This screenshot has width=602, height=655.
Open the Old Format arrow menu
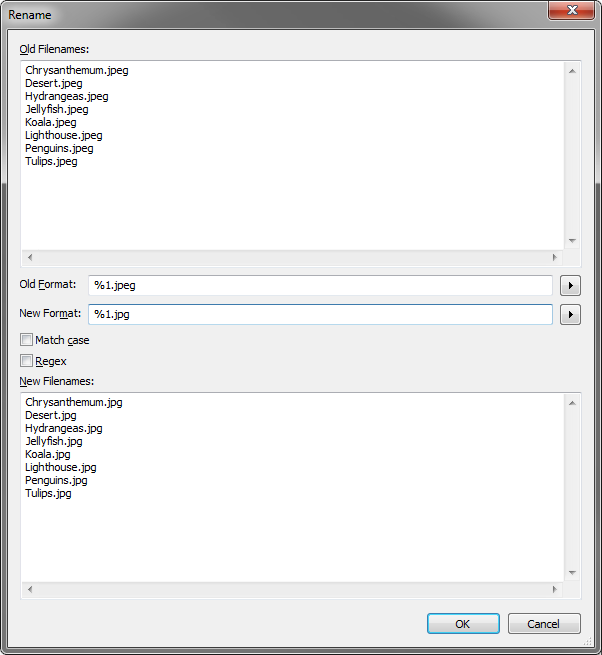click(x=570, y=286)
